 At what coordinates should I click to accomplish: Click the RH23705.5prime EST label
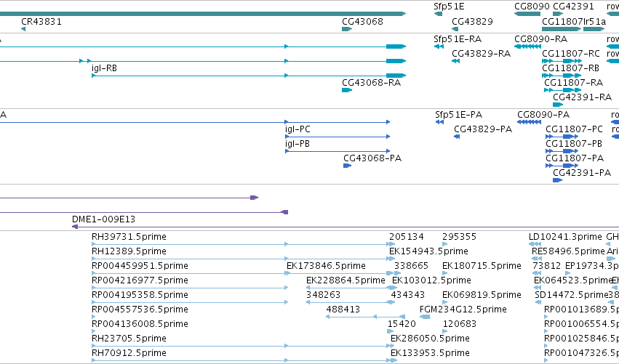point(129,339)
